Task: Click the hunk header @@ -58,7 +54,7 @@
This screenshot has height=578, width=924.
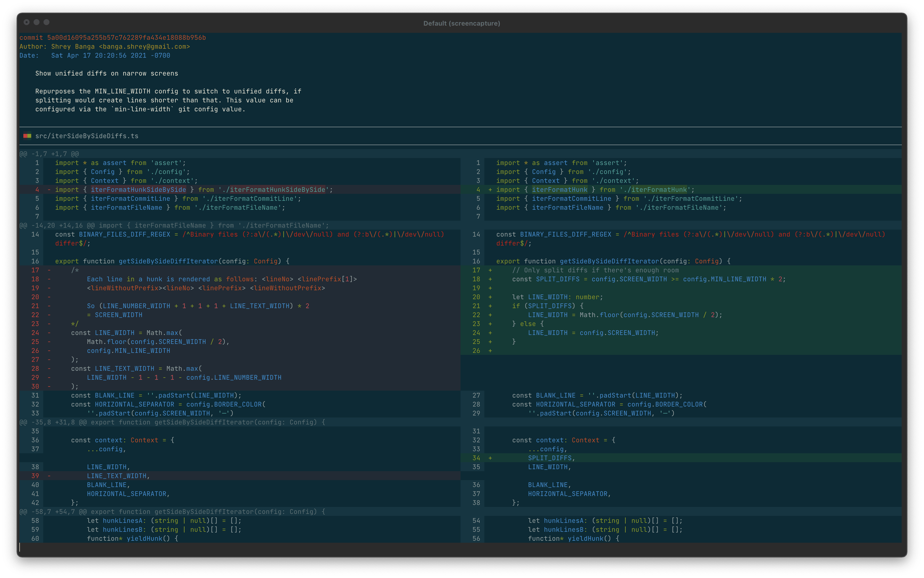Action: tap(53, 511)
